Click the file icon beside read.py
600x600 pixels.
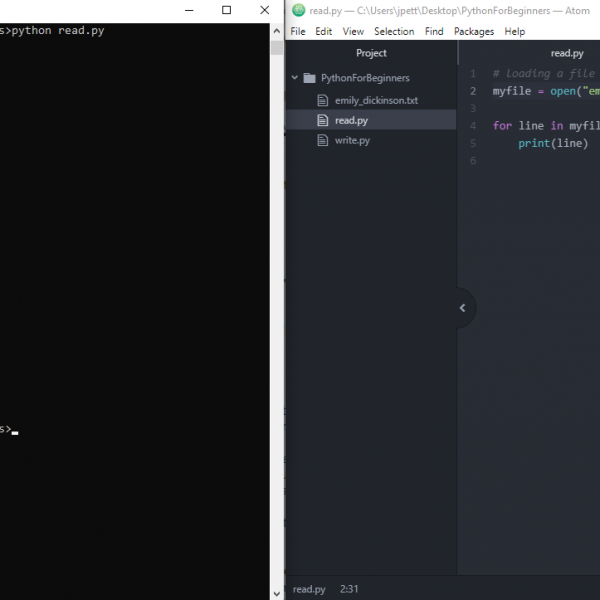[323, 120]
